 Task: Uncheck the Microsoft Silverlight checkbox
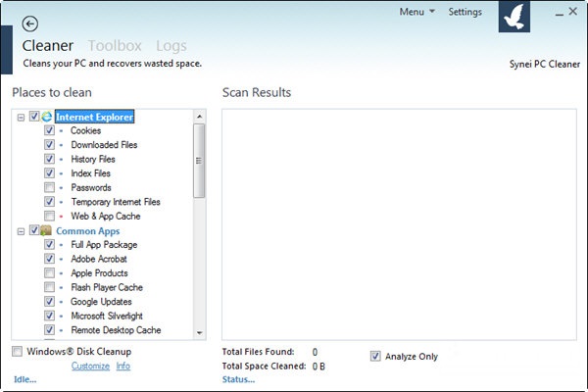point(49,316)
